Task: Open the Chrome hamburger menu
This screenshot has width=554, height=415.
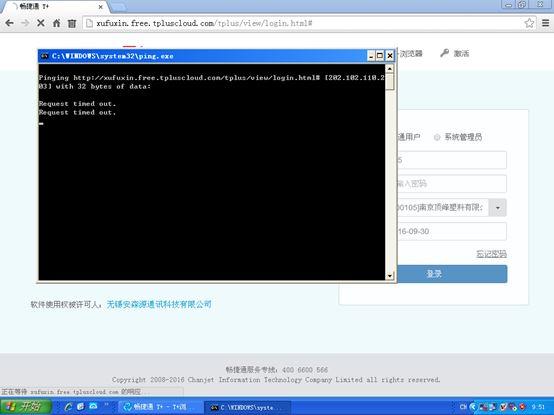Action: pos(546,23)
